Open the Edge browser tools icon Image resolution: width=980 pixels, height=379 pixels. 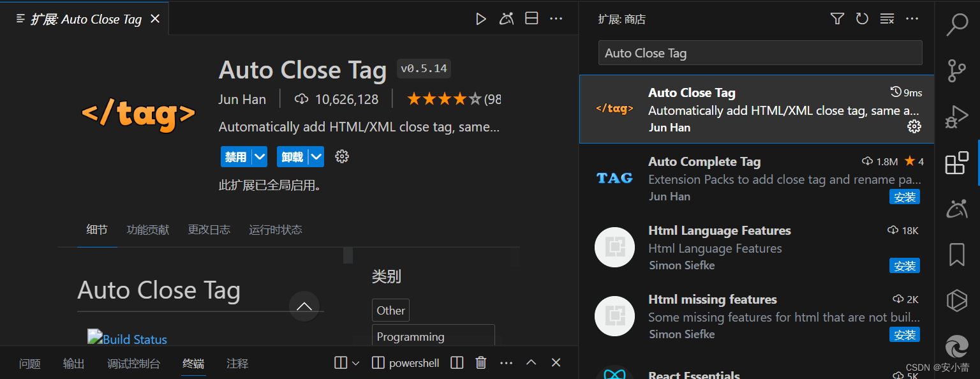coord(957,347)
